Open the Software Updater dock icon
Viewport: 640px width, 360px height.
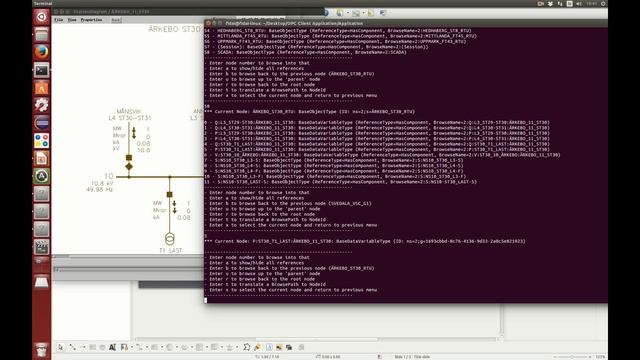[x=41, y=176]
